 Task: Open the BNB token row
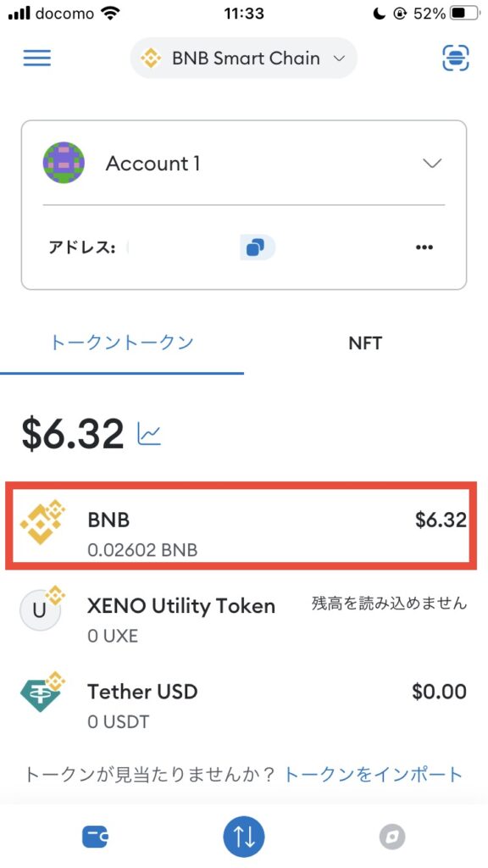pyautogui.click(x=241, y=526)
